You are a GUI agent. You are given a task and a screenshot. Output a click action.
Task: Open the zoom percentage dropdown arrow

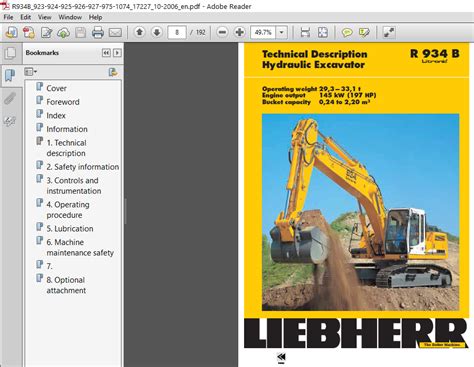click(x=282, y=32)
